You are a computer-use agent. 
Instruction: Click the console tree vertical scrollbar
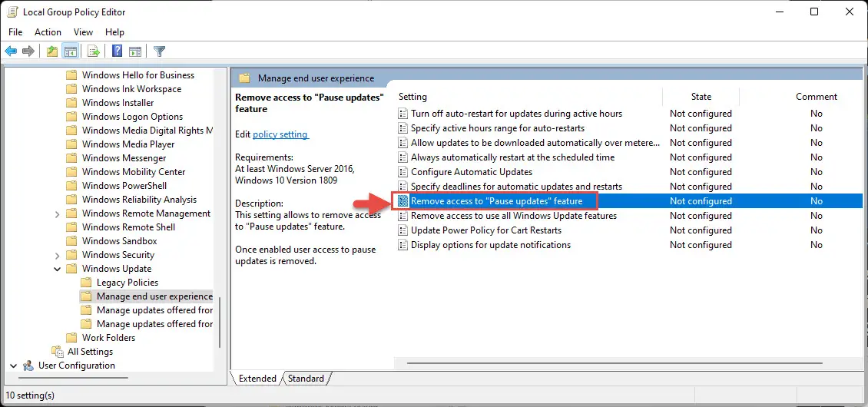point(220,321)
